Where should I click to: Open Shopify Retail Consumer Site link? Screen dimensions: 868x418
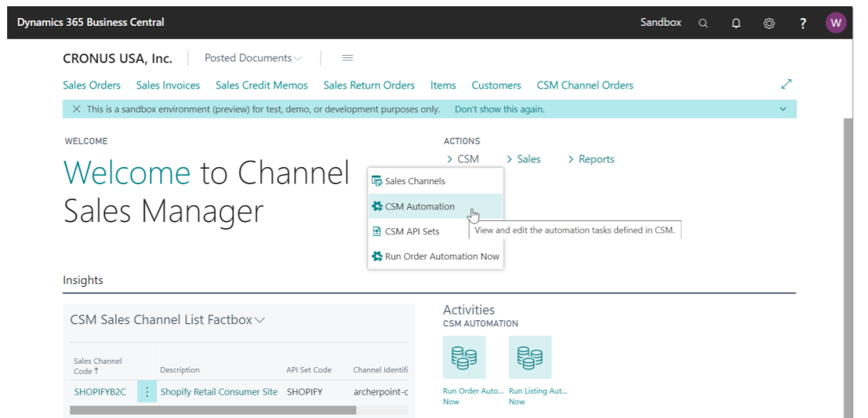(x=219, y=392)
